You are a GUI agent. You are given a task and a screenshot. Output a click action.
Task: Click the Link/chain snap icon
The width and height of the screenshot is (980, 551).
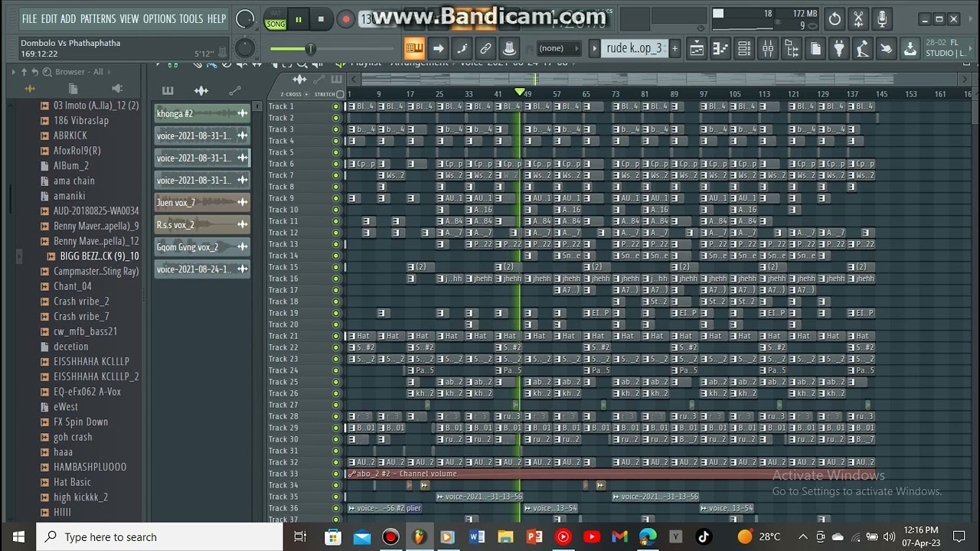[485, 49]
